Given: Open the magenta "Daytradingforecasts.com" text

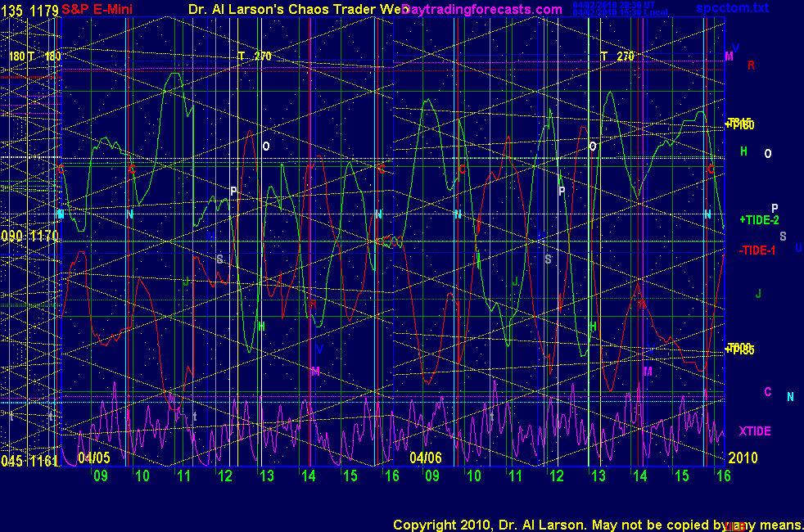Looking at the screenshot, I should pyautogui.click(x=482, y=9).
